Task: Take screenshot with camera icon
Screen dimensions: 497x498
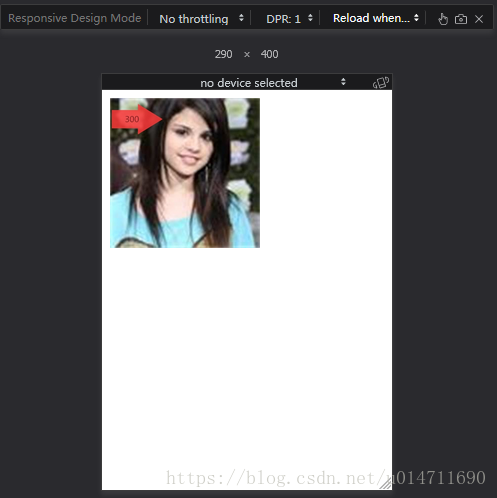Action: point(461,19)
